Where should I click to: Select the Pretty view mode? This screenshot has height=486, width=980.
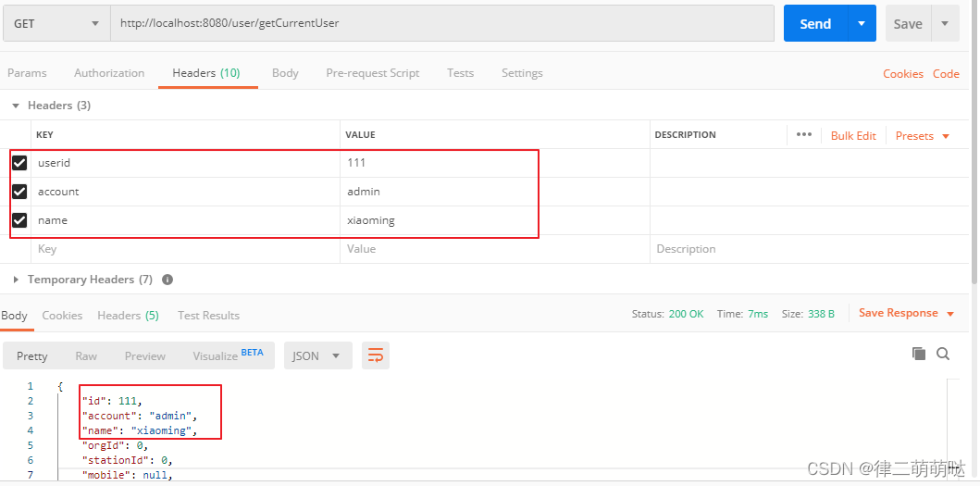(31, 355)
